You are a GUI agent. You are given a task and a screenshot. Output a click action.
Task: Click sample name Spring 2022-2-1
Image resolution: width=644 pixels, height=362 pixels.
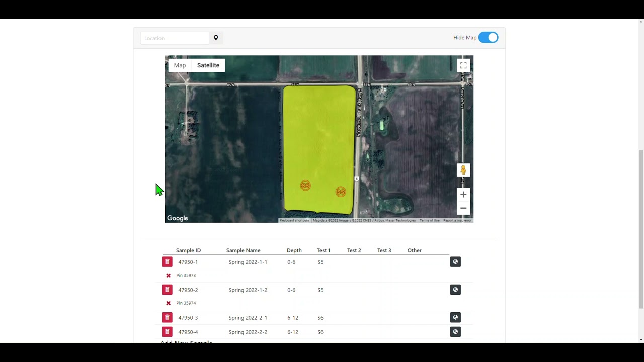click(248, 318)
